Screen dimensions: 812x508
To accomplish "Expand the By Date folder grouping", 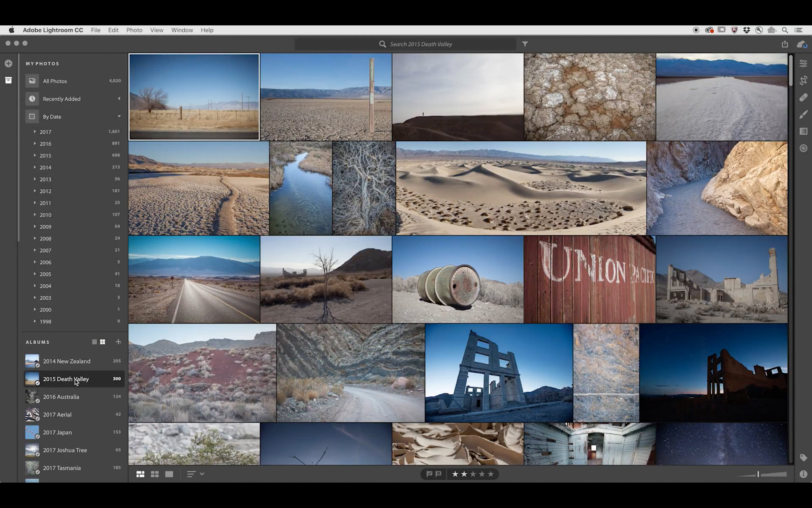I will pyautogui.click(x=119, y=116).
